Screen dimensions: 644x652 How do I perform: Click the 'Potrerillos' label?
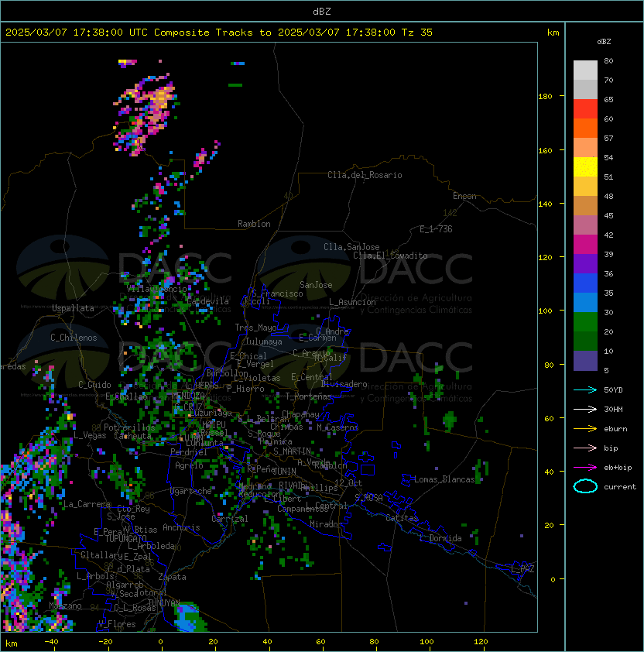129,427
